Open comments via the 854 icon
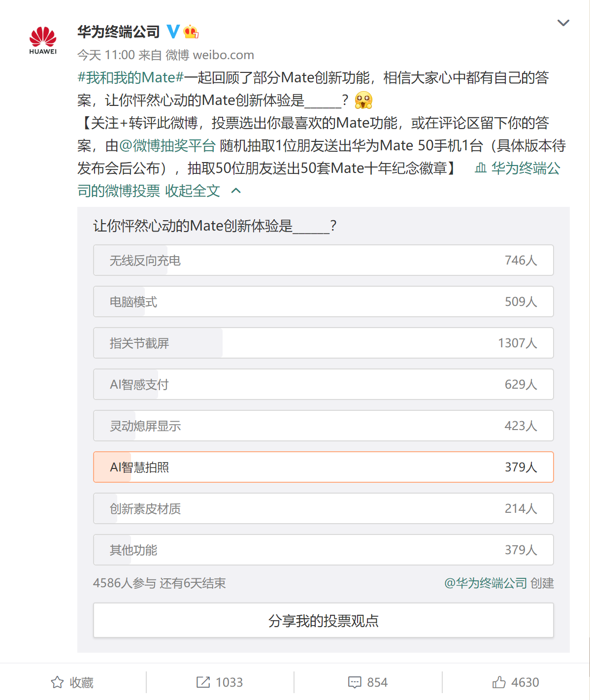590x700 pixels. tap(355, 682)
